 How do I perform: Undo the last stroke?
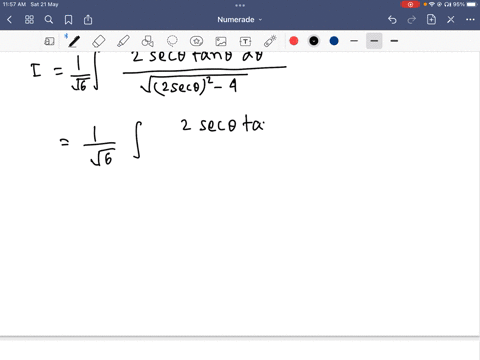click(392, 20)
